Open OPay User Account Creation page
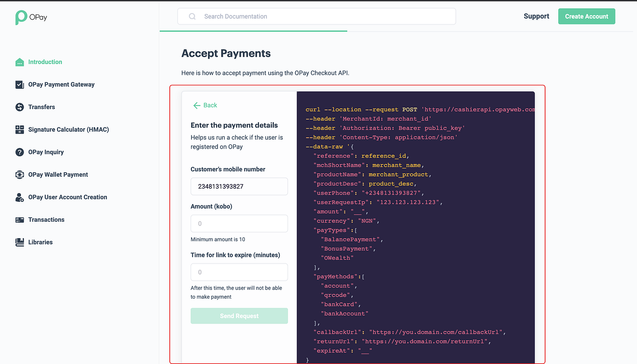The height and width of the screenshot is (364, 637). 68,197
